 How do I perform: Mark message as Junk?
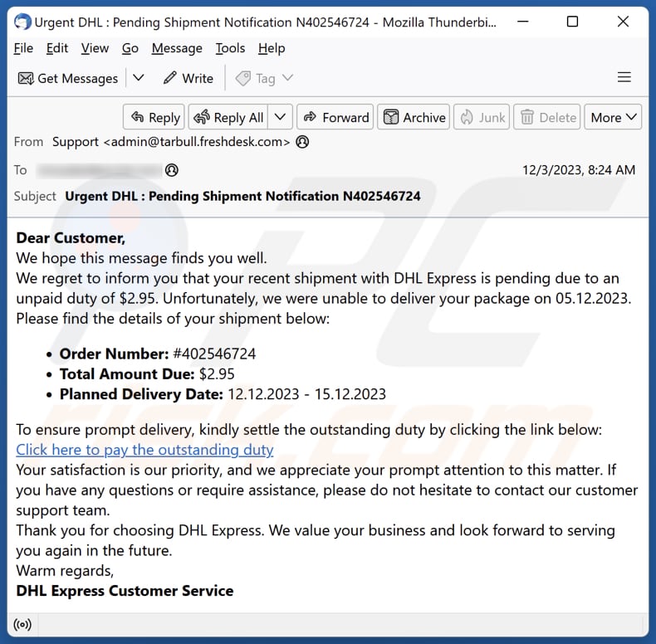tap(482, 117)
